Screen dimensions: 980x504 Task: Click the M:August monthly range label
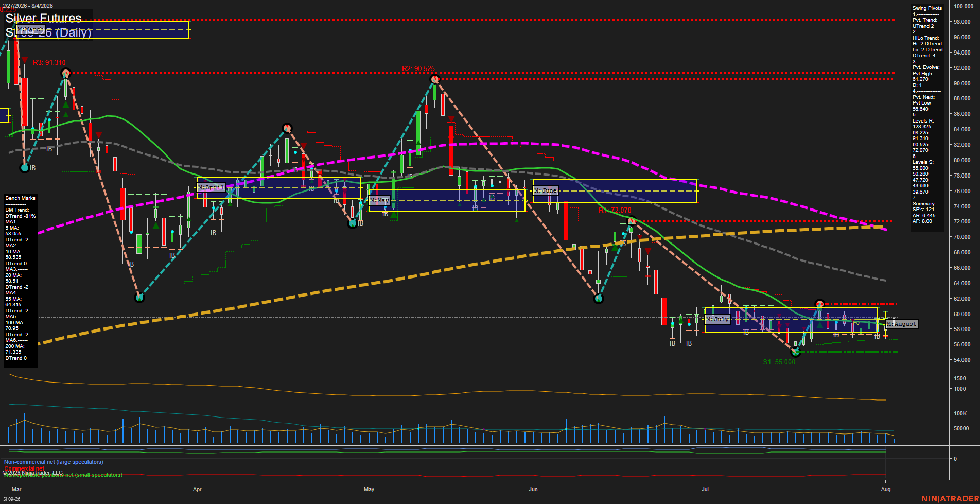901,324
